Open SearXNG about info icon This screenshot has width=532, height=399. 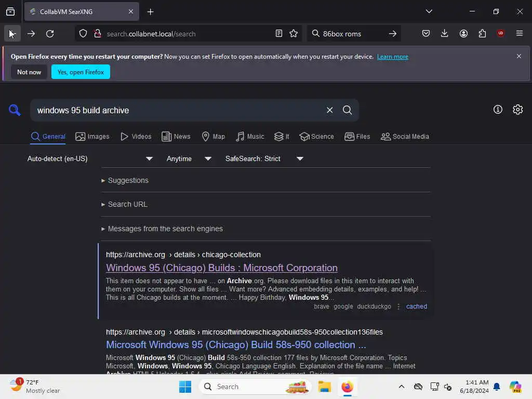pyautogui.click(x=498, y=110)
